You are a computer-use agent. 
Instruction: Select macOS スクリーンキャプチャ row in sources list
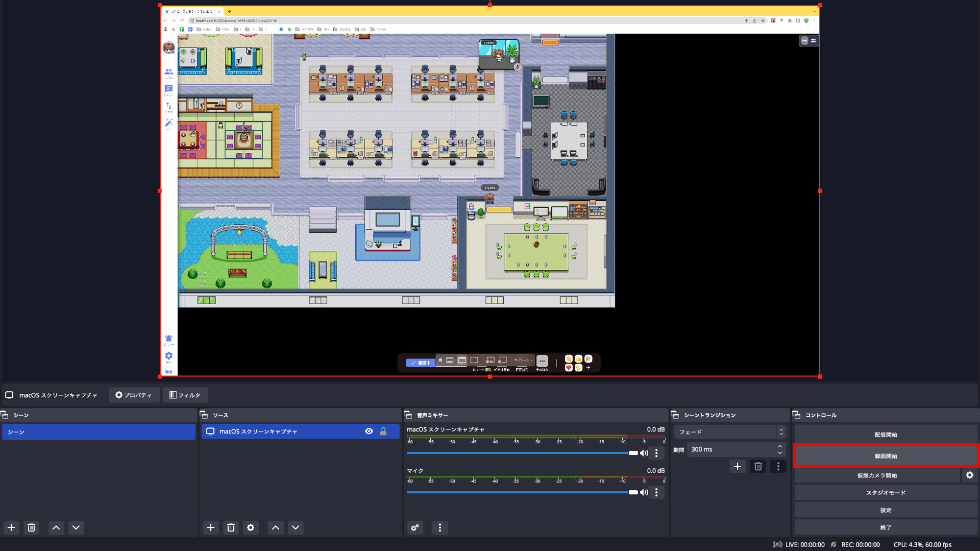300,431
